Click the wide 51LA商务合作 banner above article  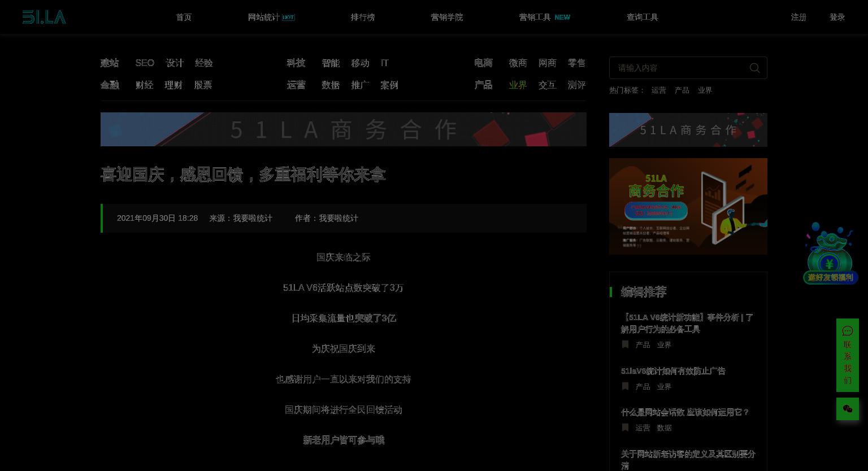(344, 129)
